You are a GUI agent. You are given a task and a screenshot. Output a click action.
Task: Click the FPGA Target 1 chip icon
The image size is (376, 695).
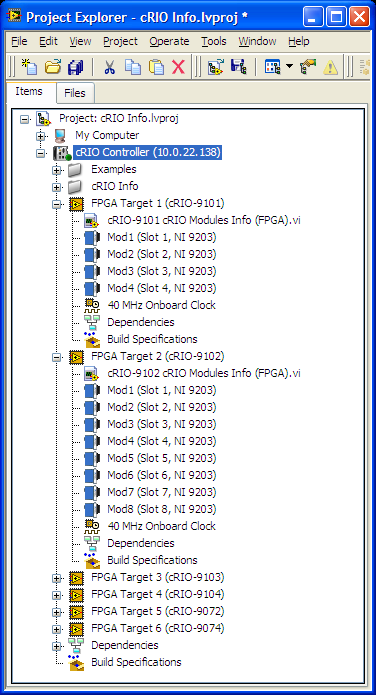[x=76, y=204]
